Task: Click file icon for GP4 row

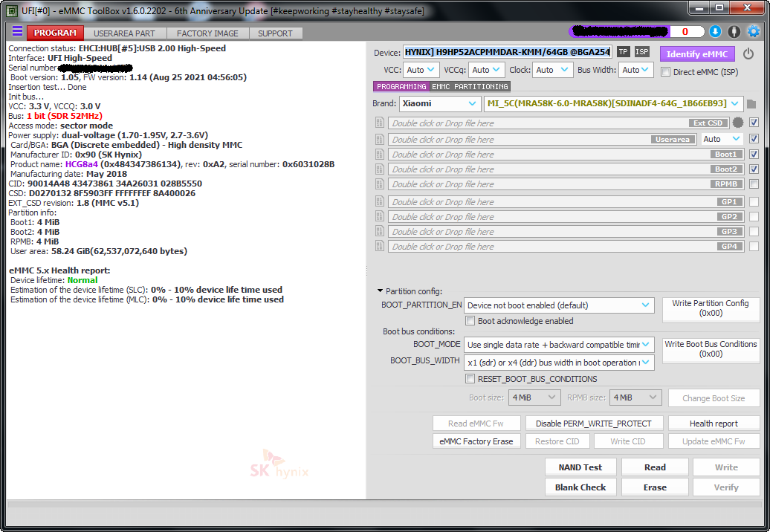Action: tap(380, 247)
